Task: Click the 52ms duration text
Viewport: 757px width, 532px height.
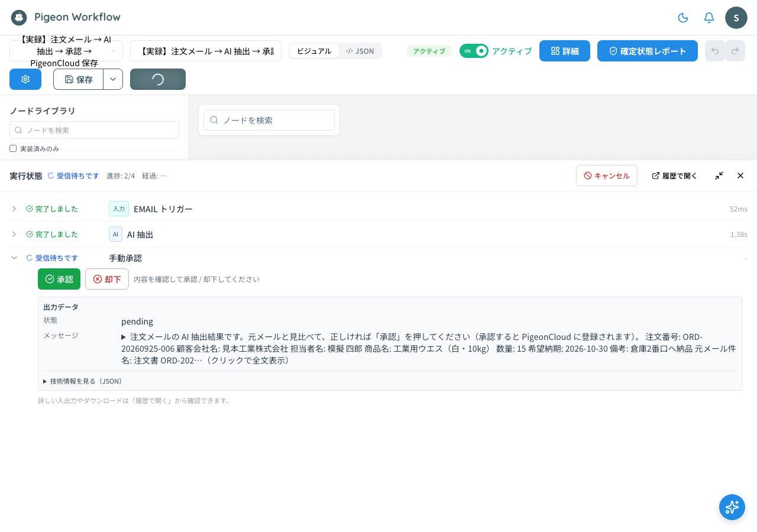Action: click(739, 209)
